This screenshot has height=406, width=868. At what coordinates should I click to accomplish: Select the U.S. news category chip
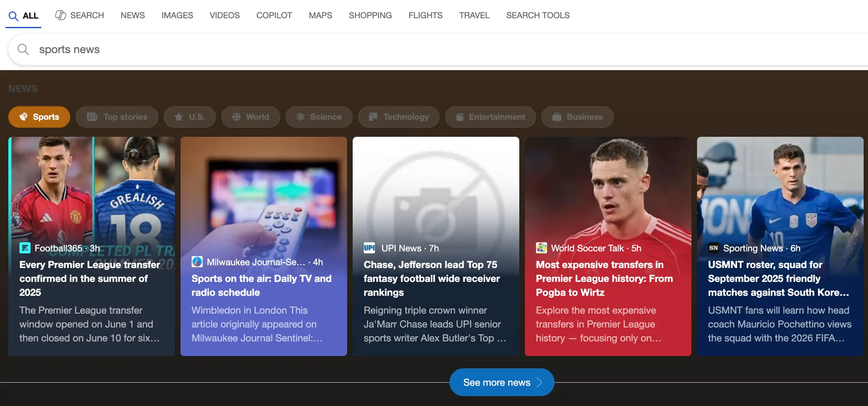tap(190, 117)
